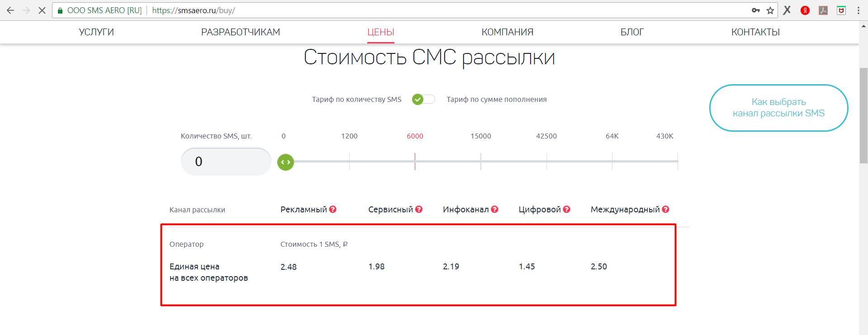868x335 pixels.
Task: Click the price value 1.45
Action: [526, 267]
